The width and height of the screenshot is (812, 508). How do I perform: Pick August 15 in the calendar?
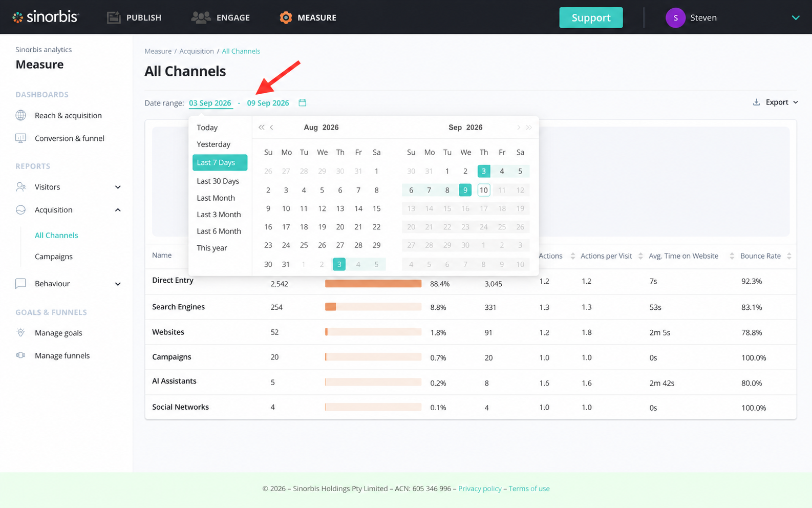coord(376,208)
